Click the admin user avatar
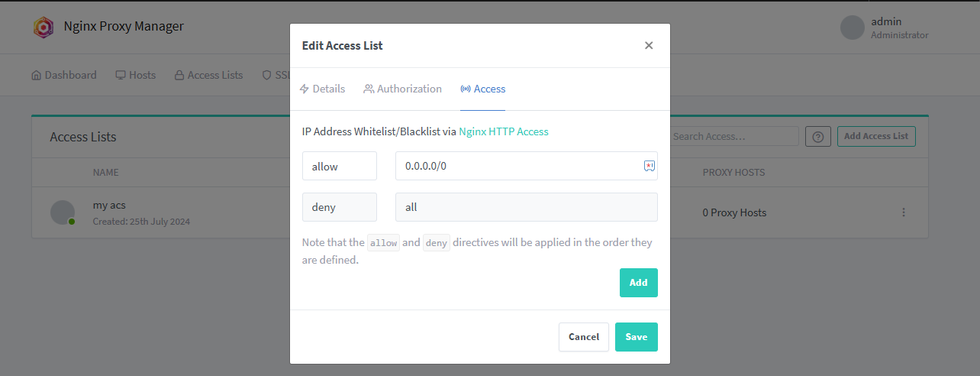This screenshot has height=376, width=980. coord(852,28)
